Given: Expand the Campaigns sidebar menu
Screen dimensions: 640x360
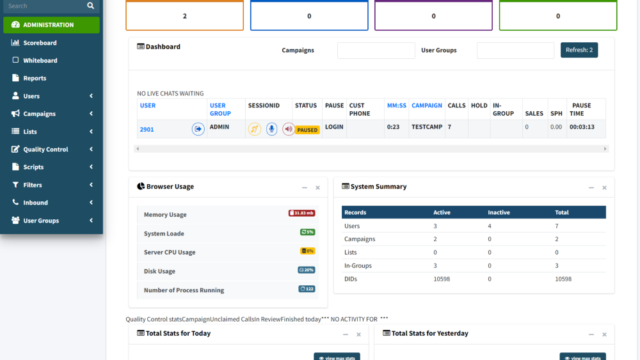Looking at the screenshot, I should [x=51, y=113].
